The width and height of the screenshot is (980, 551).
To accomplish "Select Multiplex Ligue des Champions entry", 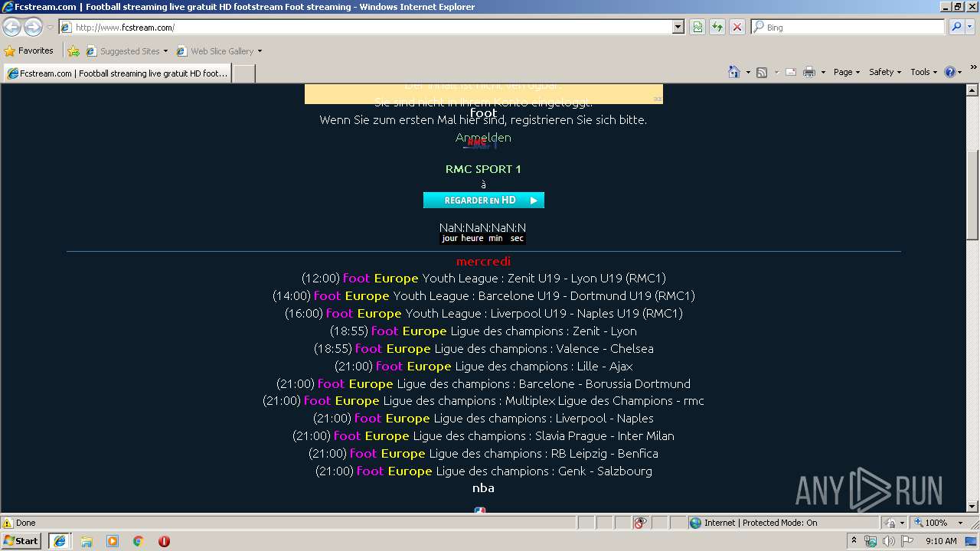I will [x=484, y=401].
